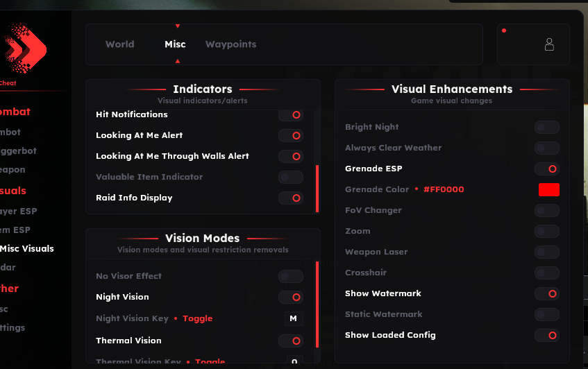The width and height of the screenshot is (588, 369).
Task: Open the Waypoints tab
Action: [230, 44]
